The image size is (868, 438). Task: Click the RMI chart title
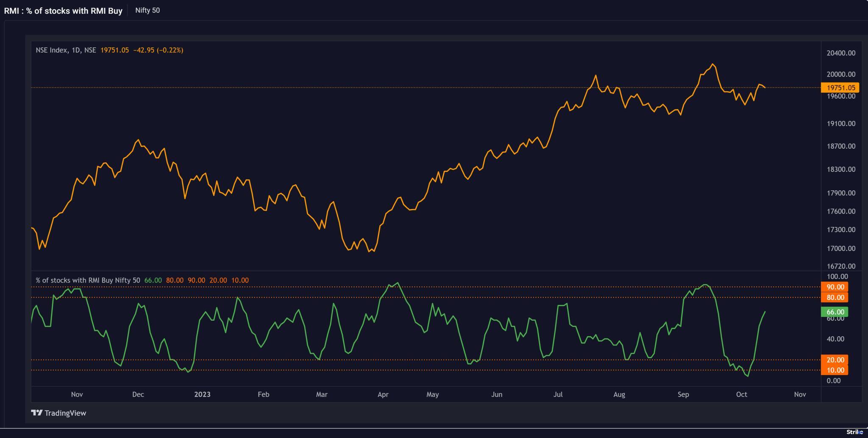click(x=63, y=11)
